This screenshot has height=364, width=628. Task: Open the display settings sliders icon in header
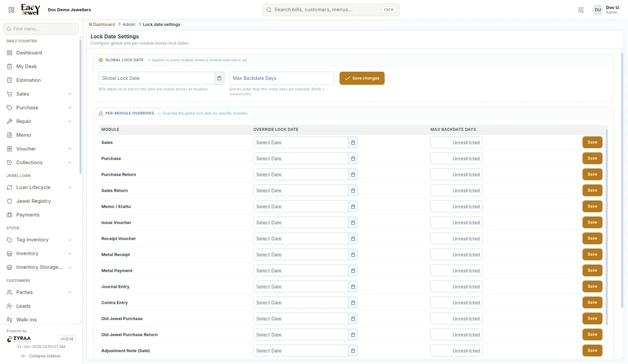tap(581, 10)
